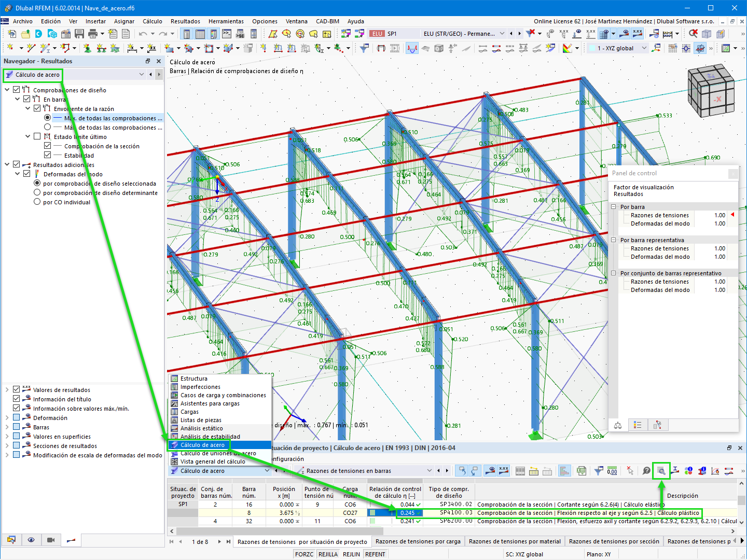Screen dimensions: 747x560
Task: Collapse Por conjunto de barras representativo group
Action: point(613,273)
